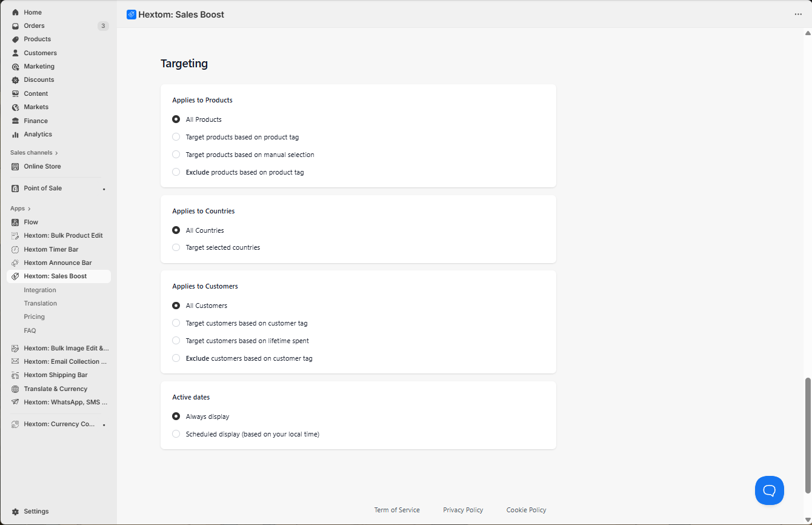Click the Point of Sale bag icon
The width and height of the screenshot is (812, 525).
(x=16, y=189)
